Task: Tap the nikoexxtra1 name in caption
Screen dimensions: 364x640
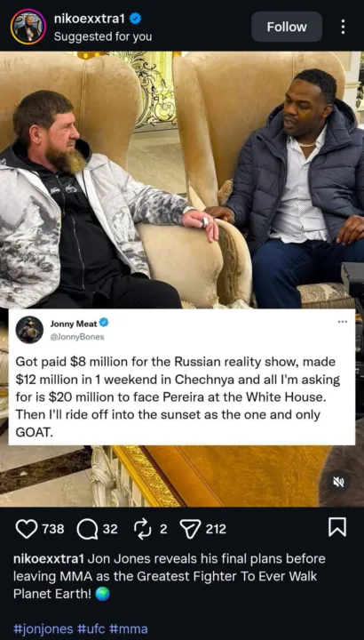Action: pos(49,559)
